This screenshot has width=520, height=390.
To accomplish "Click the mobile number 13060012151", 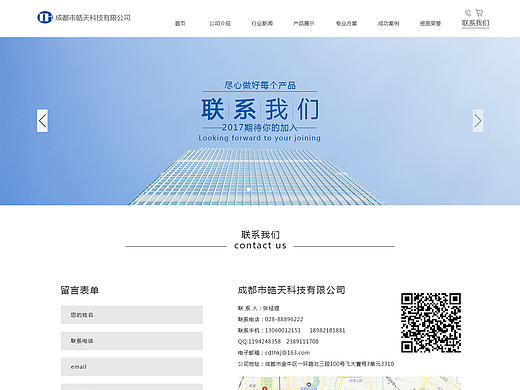I will click(x=283, y=330).
